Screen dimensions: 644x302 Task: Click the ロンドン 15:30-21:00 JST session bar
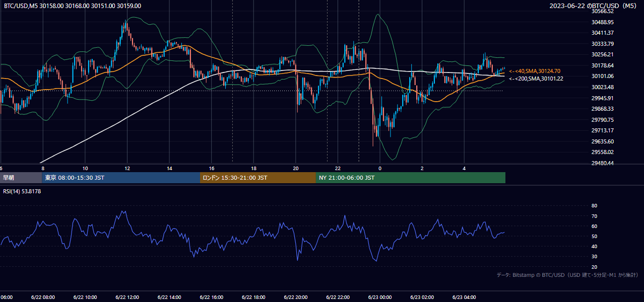tap(258, 178)
